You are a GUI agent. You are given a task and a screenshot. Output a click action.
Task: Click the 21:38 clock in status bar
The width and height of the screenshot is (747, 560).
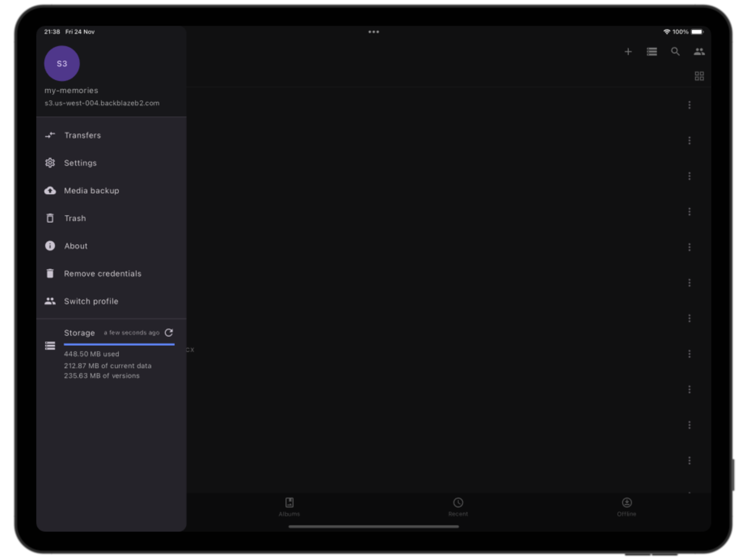pos(52,32)
